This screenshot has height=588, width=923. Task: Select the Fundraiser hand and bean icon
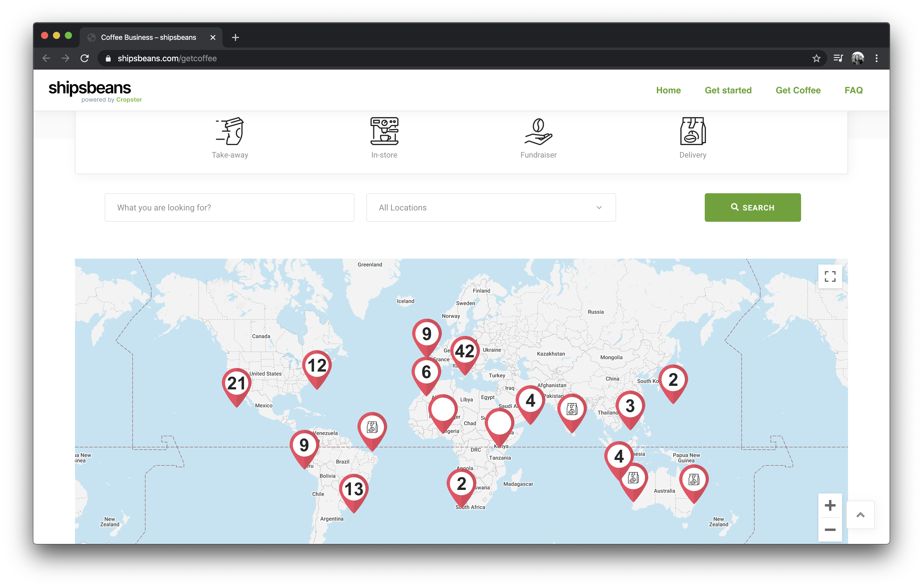538,131
